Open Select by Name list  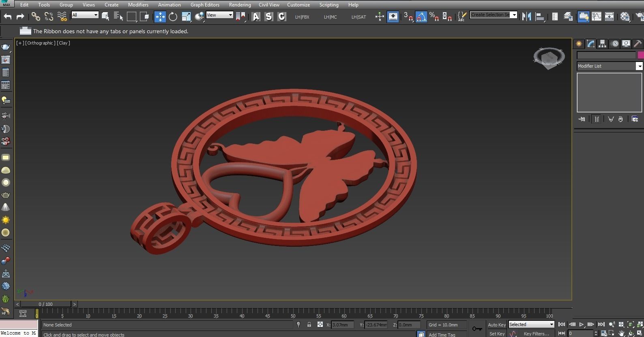point(118,17)
